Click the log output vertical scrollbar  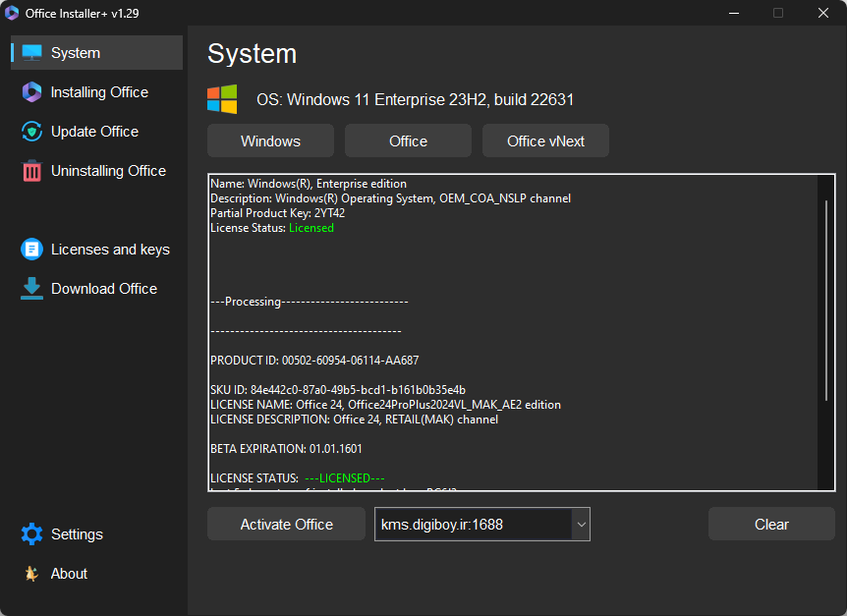pyautogui.click(x=826, y=301)
